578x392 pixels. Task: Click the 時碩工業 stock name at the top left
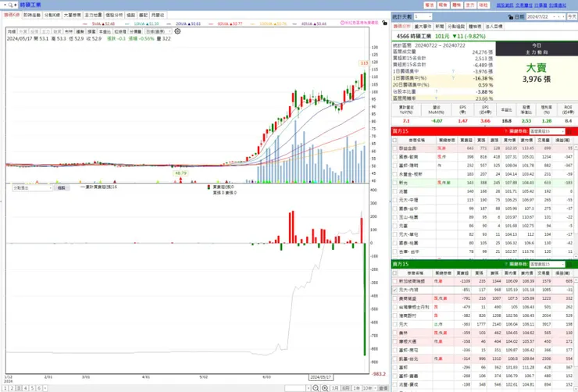[x=30, y=5]
